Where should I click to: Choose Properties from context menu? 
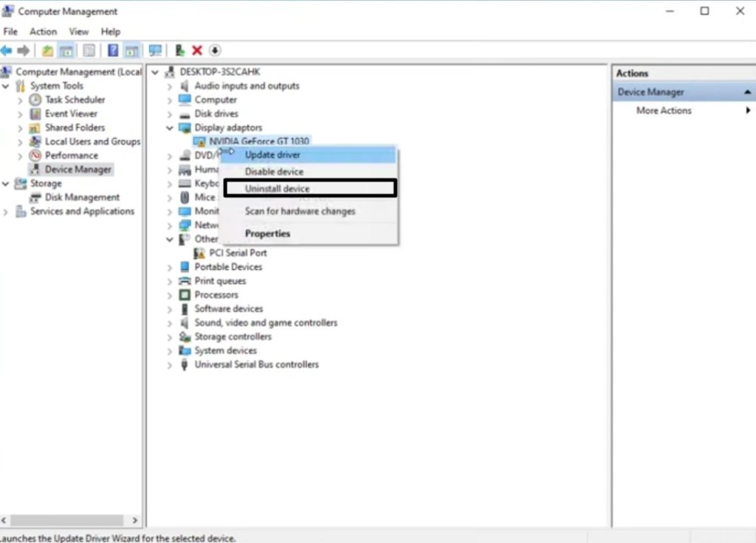coord(308,234)
